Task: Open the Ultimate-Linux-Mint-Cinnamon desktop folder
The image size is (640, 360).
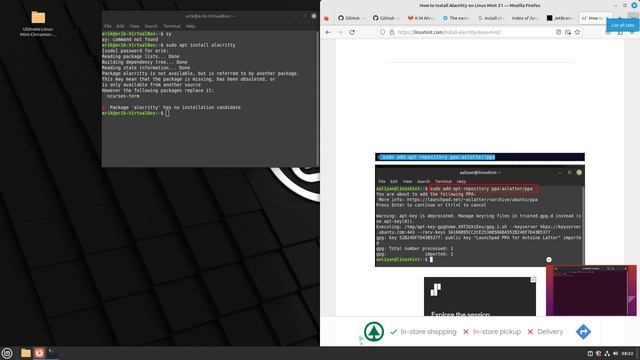Action: tap(38, 23)
